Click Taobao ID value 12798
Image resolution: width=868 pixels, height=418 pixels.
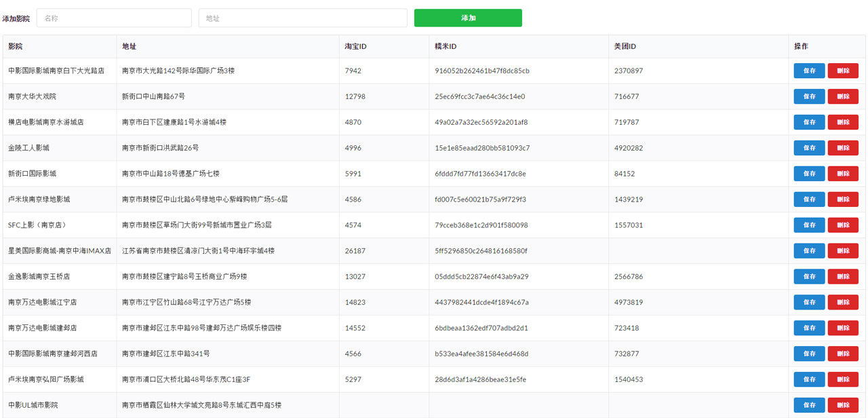click(355, 96)
